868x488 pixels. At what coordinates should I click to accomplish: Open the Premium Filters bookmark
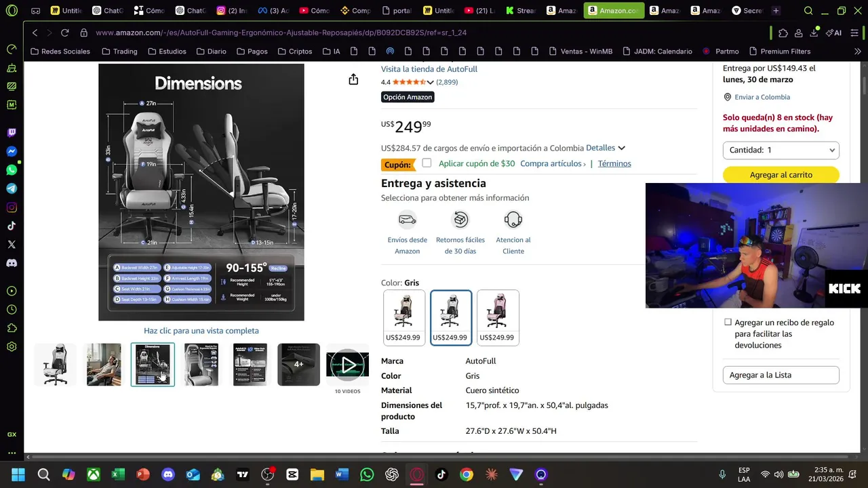(x=780, y=52)
